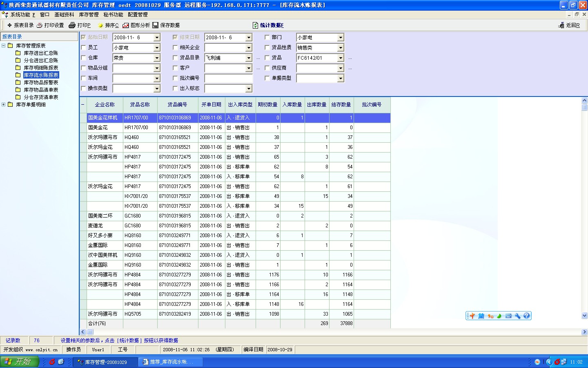588x368 pixels.
Task: Expand the 库存单据明细 tree node
Action: coord(4,105)
